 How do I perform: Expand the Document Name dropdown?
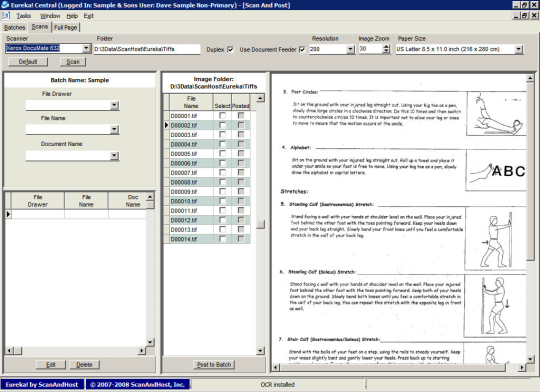coord(114,156)
